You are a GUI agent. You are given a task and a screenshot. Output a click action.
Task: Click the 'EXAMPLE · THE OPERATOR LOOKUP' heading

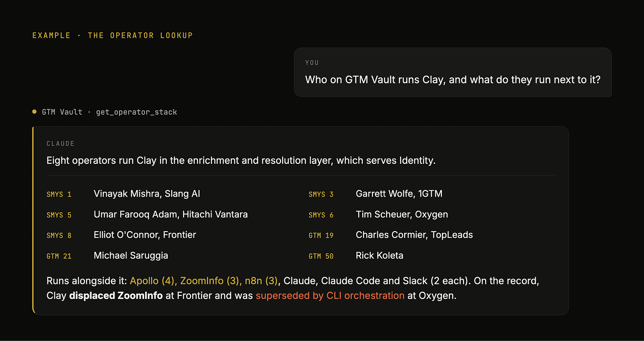[113, 35]
